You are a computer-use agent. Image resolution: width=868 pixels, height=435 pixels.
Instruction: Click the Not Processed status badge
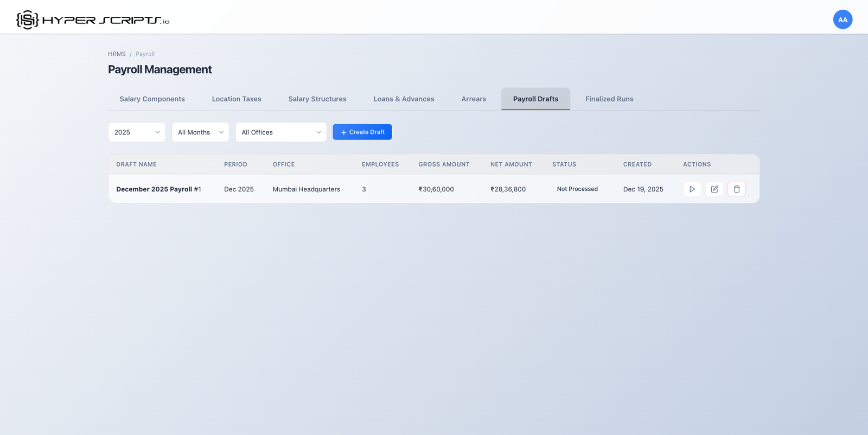pos(577,189)
